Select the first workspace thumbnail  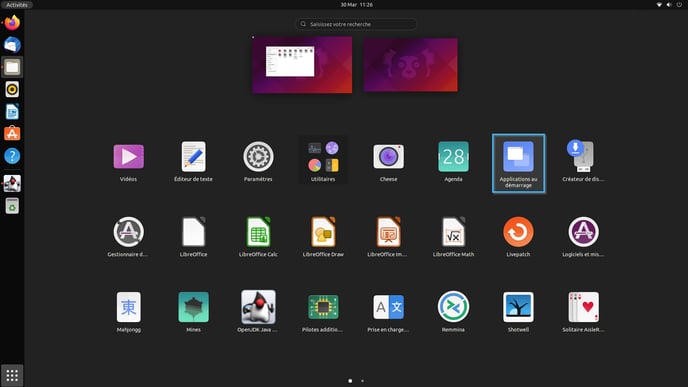click(x=302, y=65)
